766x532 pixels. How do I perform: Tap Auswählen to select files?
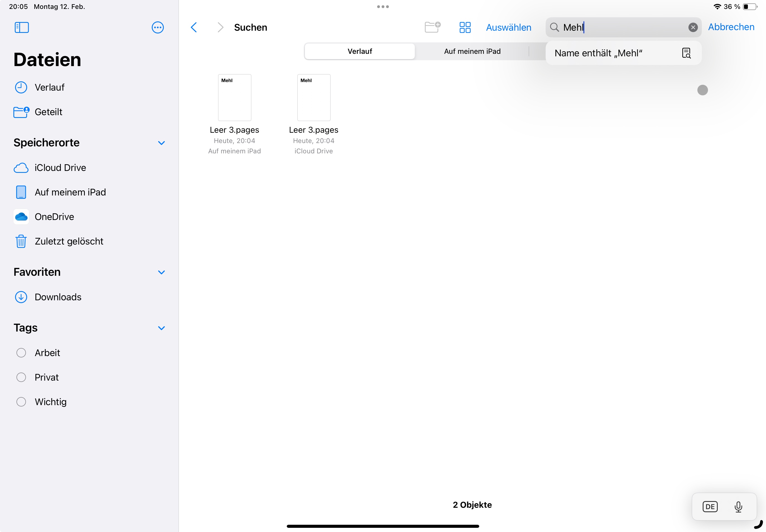click(508, 27)
